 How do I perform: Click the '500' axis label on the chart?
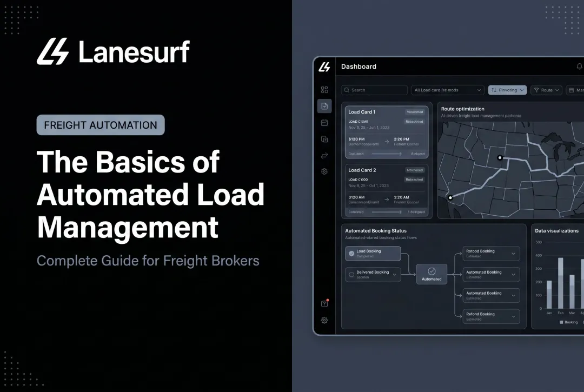[x=539, y=242]
